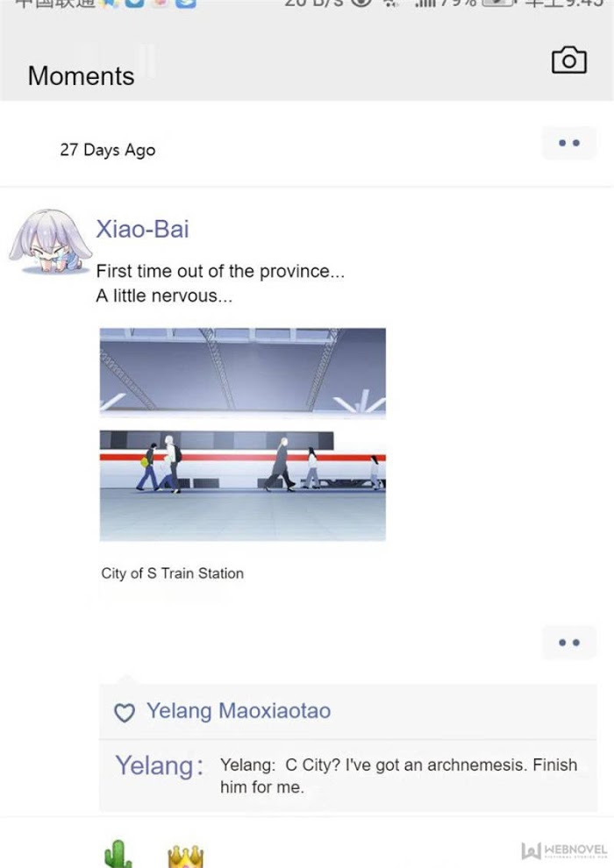Tap the battery indicator in status bar
Screen dimensions: 614x868
[x=497, y=3]
